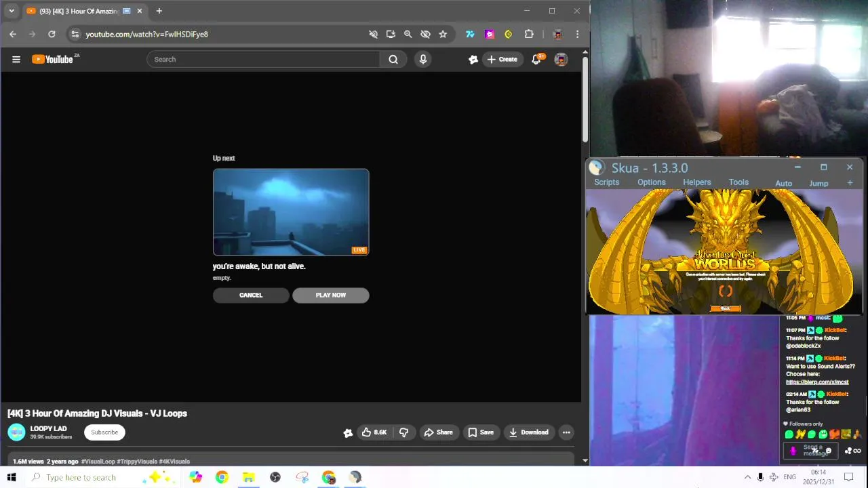
Task: Reload the YouTube page
Action: [52, 34]
